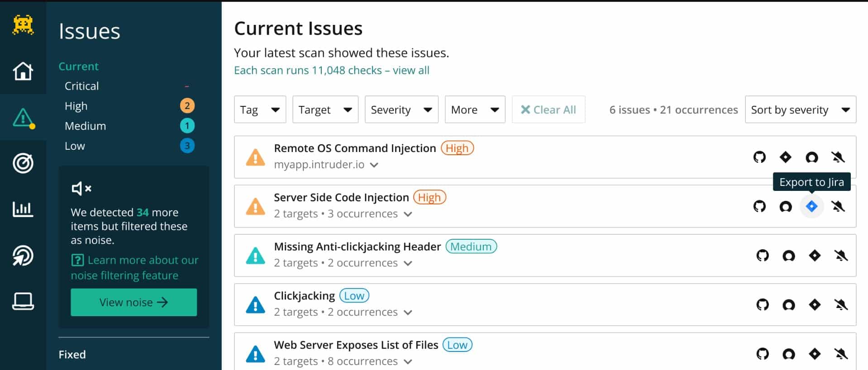Mute the Remote OS Command Injection issue
The height and width of the screenshot is (370, 868).
[838, 157]
